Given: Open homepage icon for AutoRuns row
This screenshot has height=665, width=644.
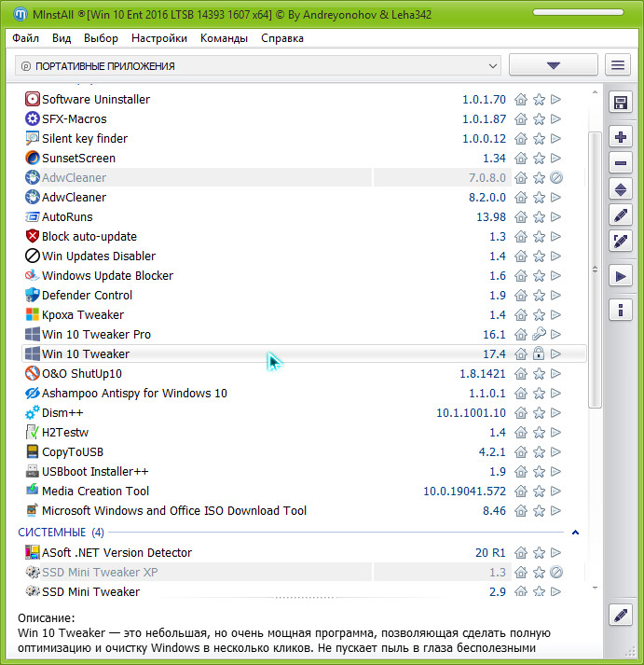Looking at the screenshot, I should click(x=522, y=217).
